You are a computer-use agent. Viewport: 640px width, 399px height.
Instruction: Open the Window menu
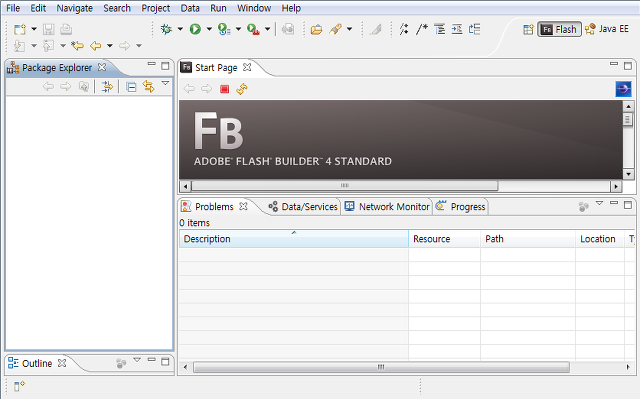[254, 8]
